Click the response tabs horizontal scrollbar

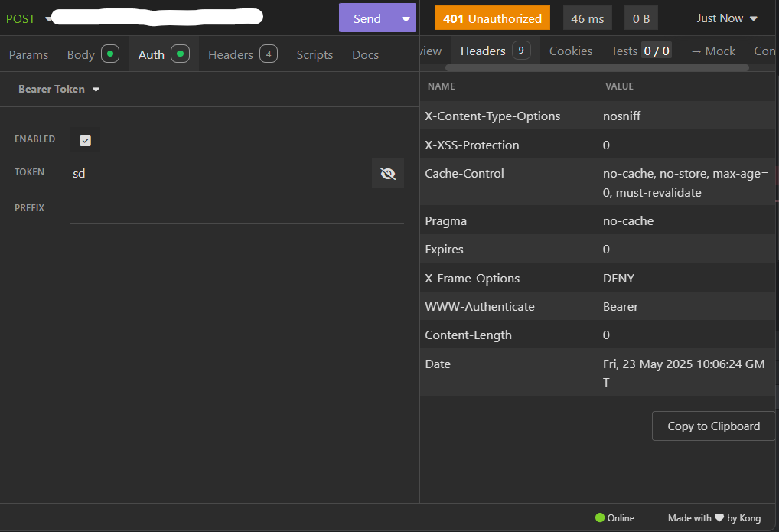point(597,67)
